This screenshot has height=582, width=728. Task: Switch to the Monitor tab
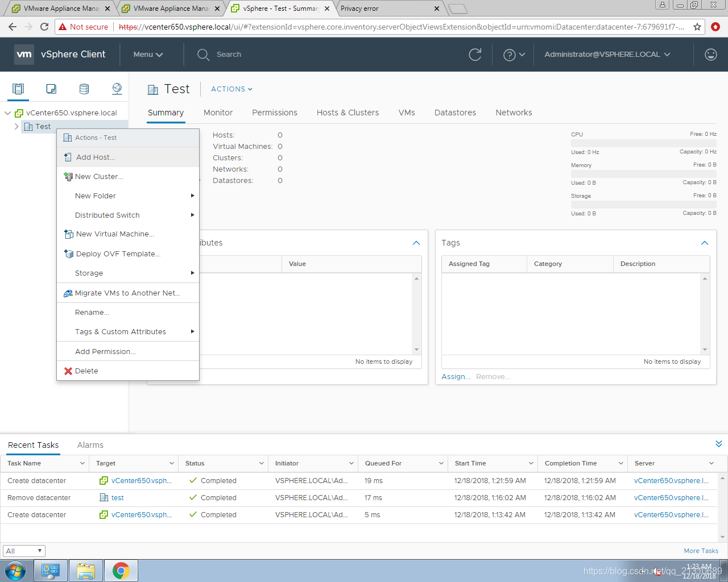218,113
